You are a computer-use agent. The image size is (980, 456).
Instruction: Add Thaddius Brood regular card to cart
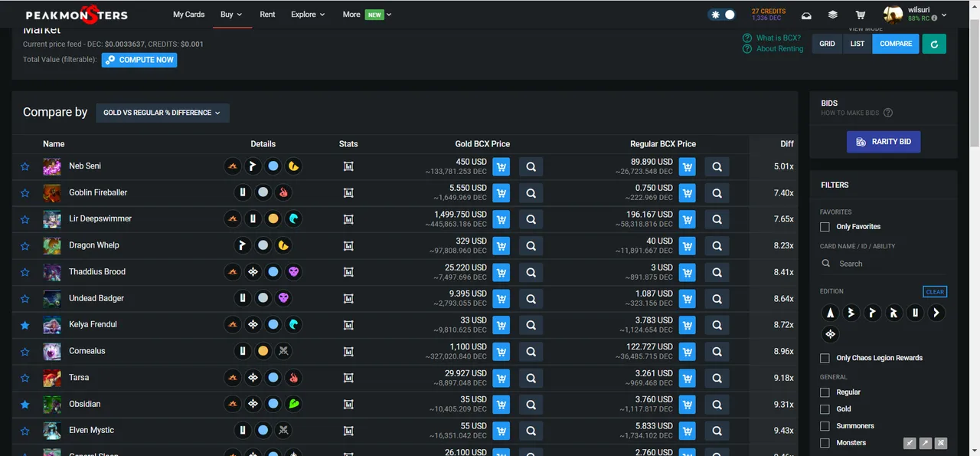point(687,273)
